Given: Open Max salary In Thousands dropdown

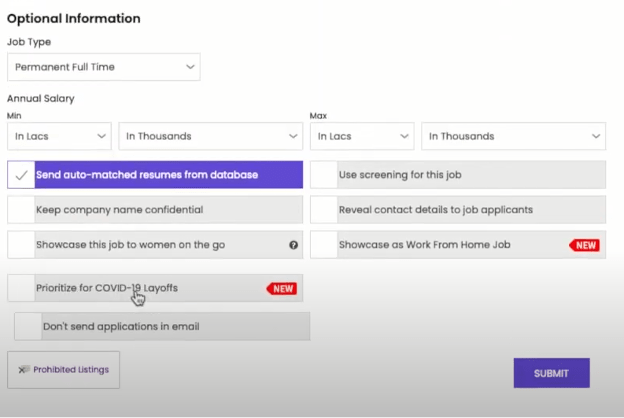Looking at the screenshot, I should [x=513, y=136].
